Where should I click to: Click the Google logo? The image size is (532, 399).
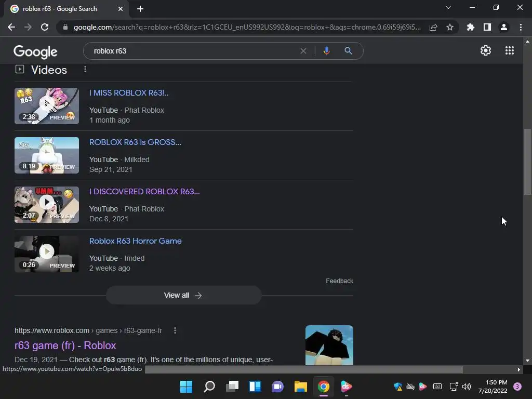pos(35,51)
